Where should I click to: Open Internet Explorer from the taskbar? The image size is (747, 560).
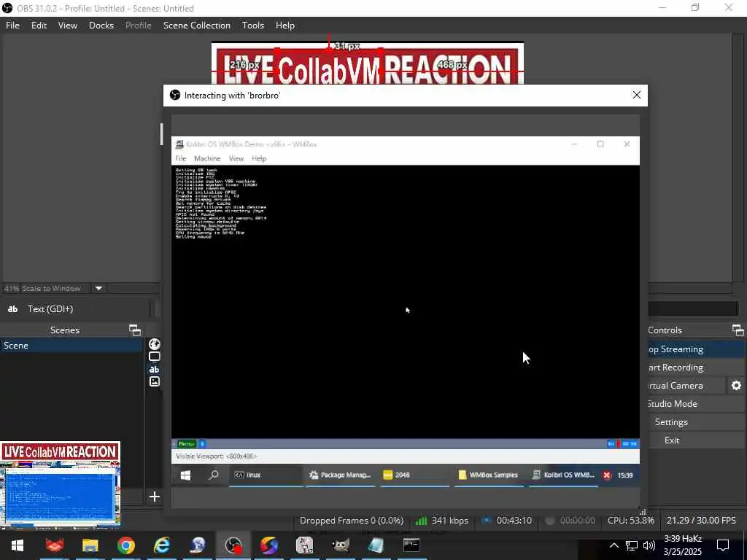[x=162, y=545]
